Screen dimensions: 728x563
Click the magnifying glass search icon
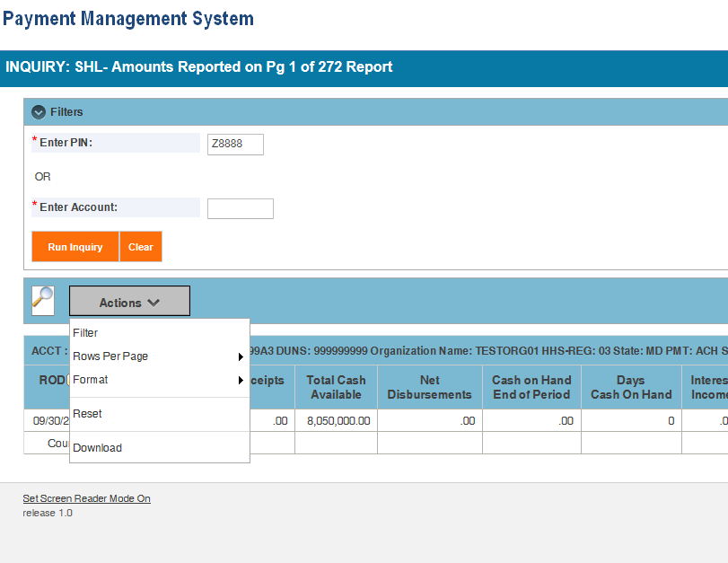point(43,301)
